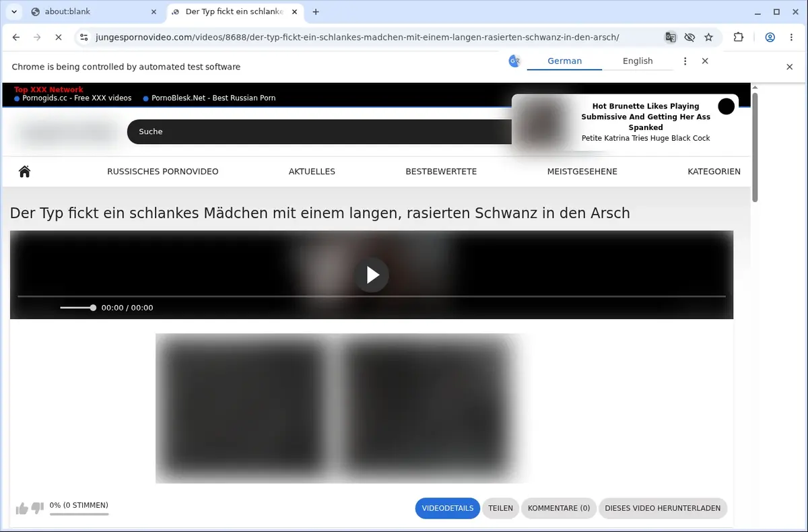808x532 pixels.
Task: Adjust the video volume slider
Action: point(78,308)
